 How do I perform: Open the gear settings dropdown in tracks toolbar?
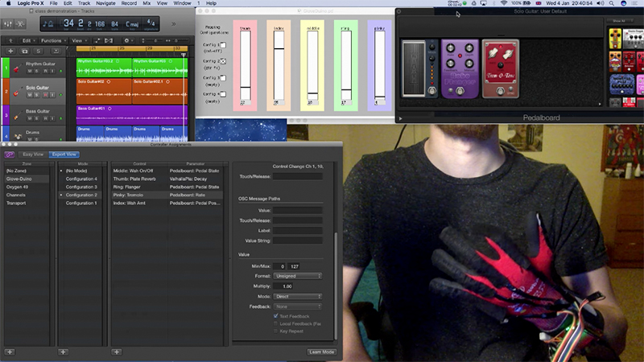(128, 41)
